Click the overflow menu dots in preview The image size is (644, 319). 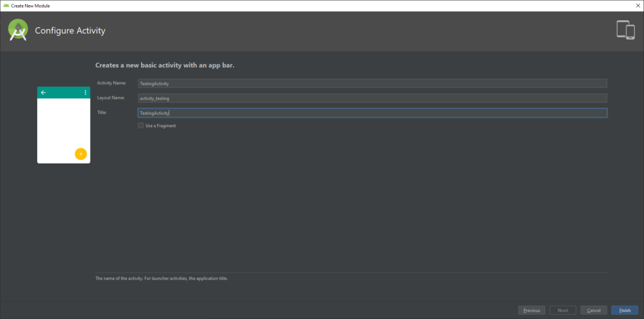point(86,92)
